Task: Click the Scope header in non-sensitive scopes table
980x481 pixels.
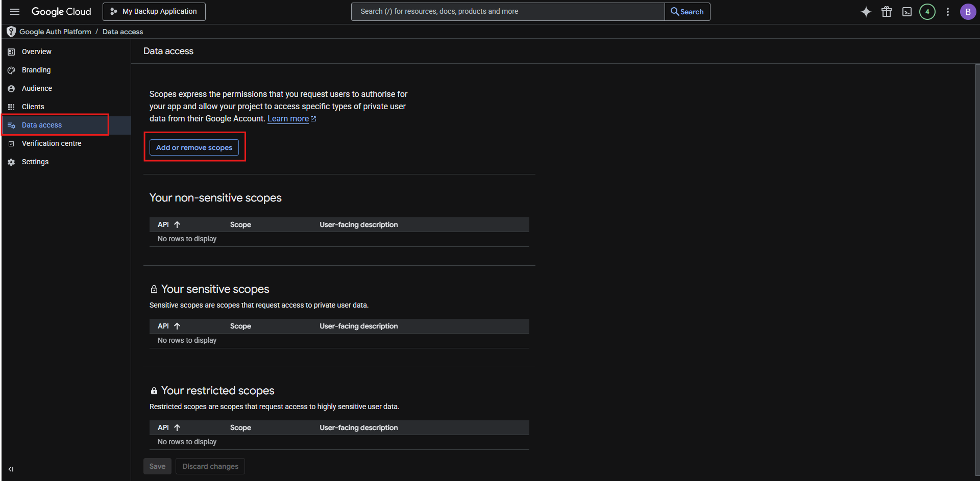Action: [240, 224]
